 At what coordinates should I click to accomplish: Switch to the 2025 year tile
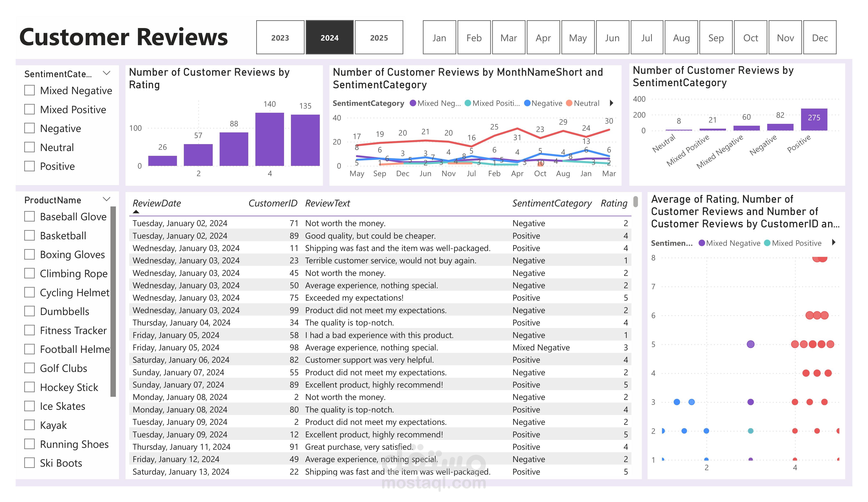[x=379, y=38]
